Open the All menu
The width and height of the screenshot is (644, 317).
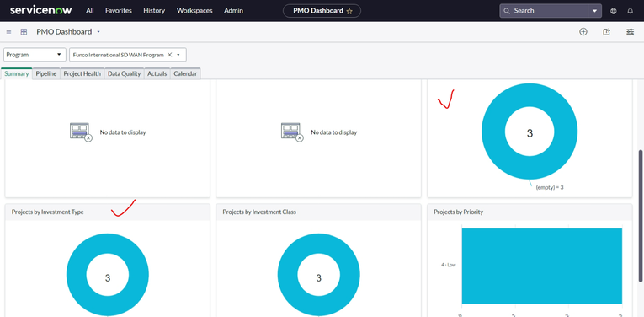[x=90, y=11]
